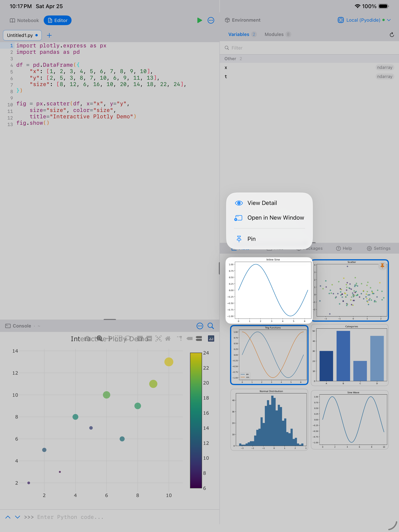Open the Settings tab
Viewport: 399px width, 532px height.
(379, 248)
